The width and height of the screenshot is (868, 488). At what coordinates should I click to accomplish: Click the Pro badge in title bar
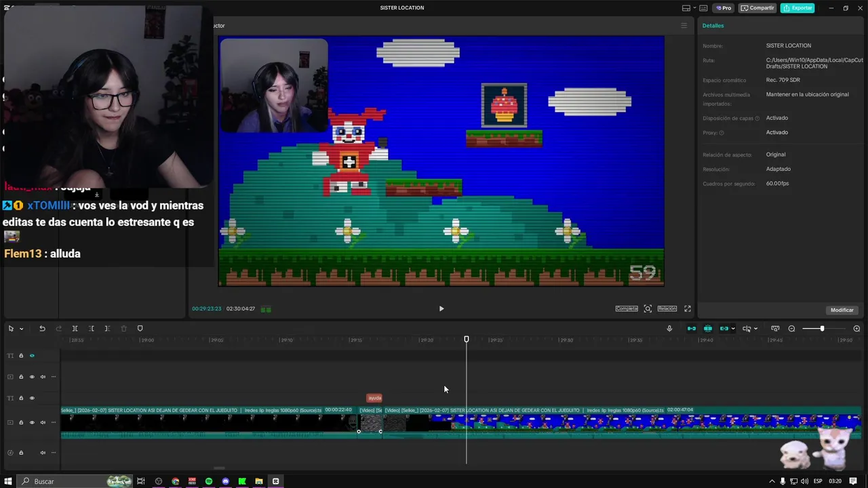pyautogui.click(x=724, y=8)
